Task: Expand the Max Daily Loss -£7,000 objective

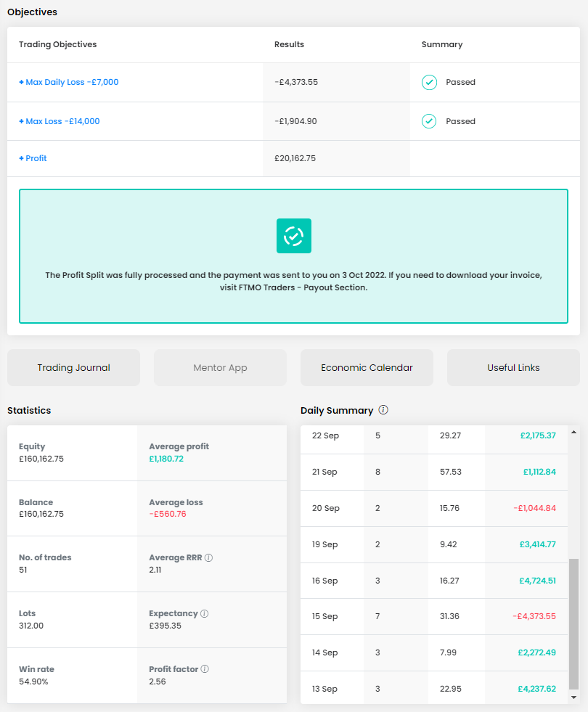Action: point(68,82)
